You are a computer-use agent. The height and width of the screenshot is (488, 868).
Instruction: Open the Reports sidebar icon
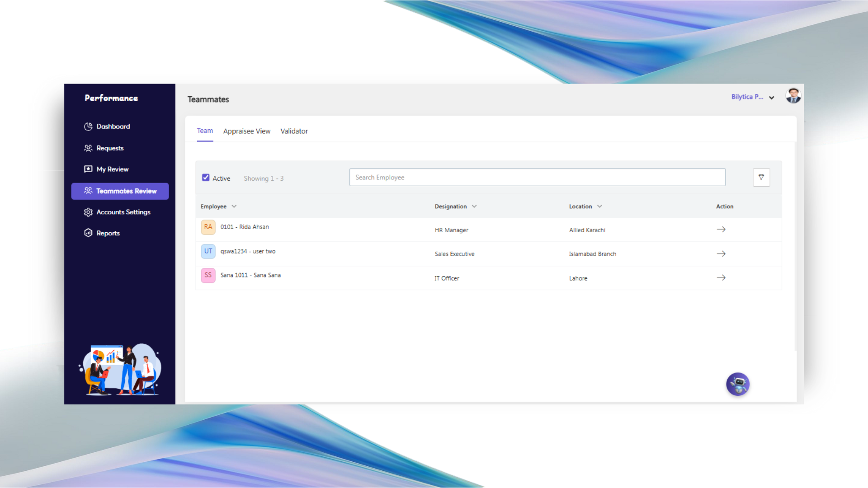[x=88, y=233]
